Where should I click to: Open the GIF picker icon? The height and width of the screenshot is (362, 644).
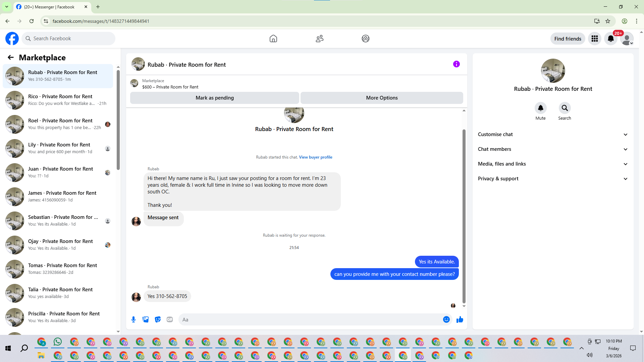(170, 319)
